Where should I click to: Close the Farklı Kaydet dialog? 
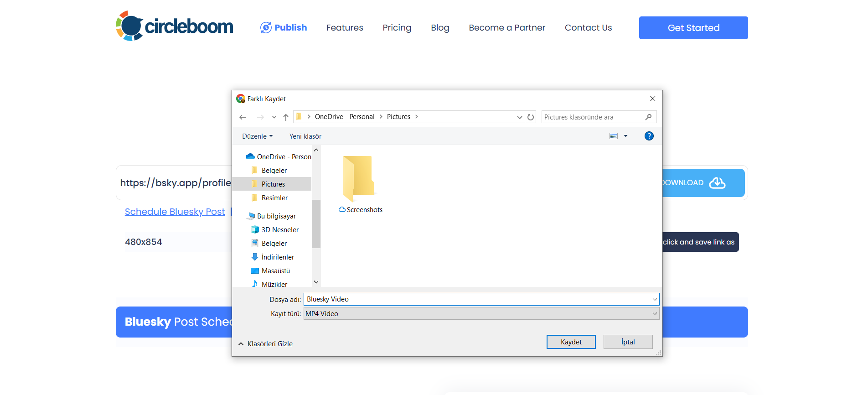click(x=653, y=99)
